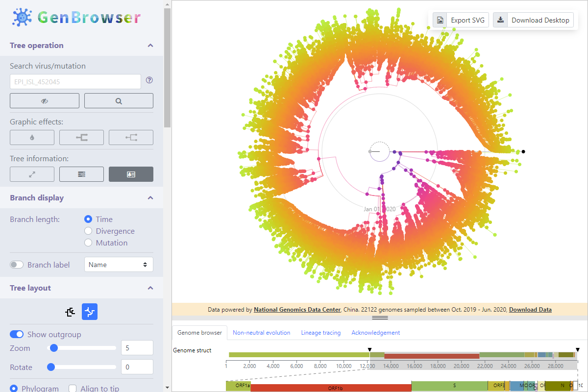Click the hide search results eye icon
This screenshot has width=588, height=392.
click(44, 100)
